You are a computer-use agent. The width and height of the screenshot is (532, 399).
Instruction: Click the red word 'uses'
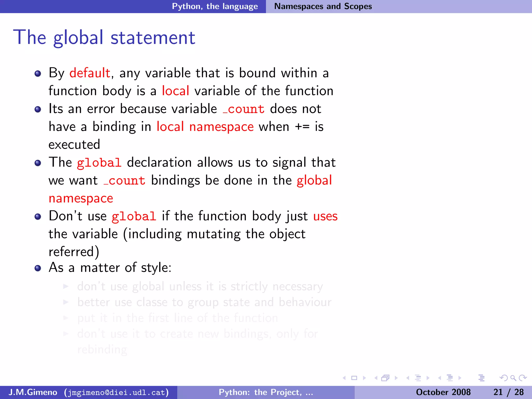(x=325, y=216)
